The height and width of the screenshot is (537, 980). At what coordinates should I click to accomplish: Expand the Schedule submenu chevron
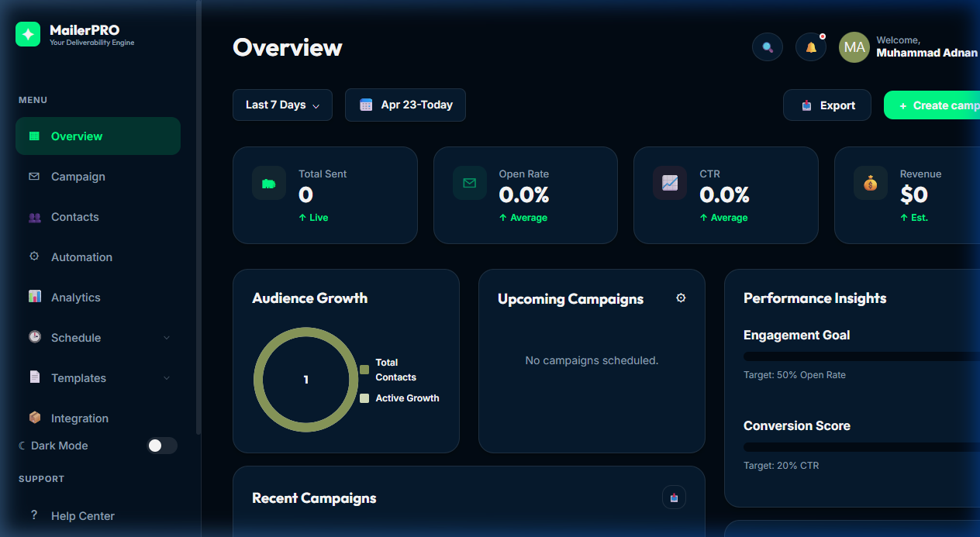coord(167,338)
